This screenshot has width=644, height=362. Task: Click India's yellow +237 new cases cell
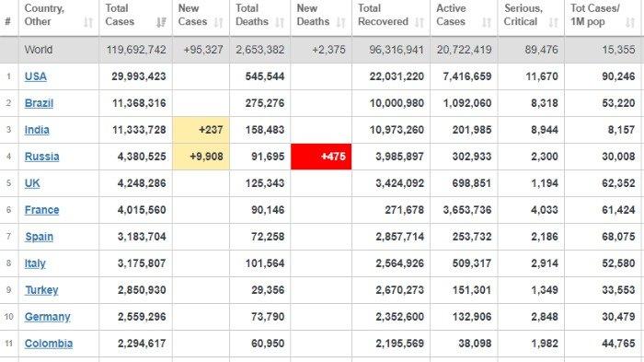(x=201, y=130)
